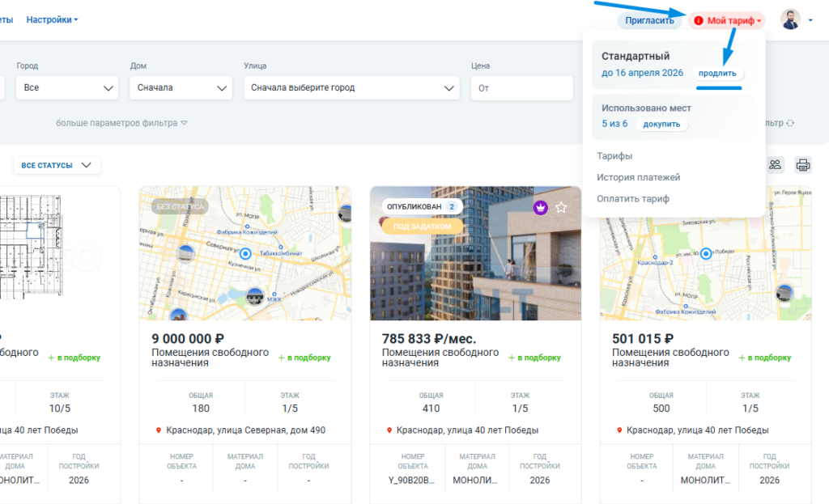The height and width of the screenshot is (504, 829).
Task: Select Оплатить тариф menu item
Action: [633, 199]
